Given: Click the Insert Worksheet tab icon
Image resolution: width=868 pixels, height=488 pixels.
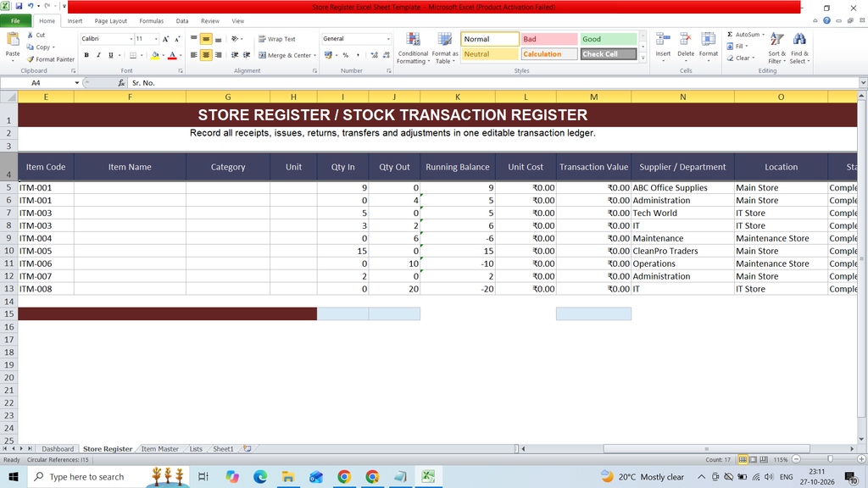Looking at the screenshot, I should click(247, 449).
